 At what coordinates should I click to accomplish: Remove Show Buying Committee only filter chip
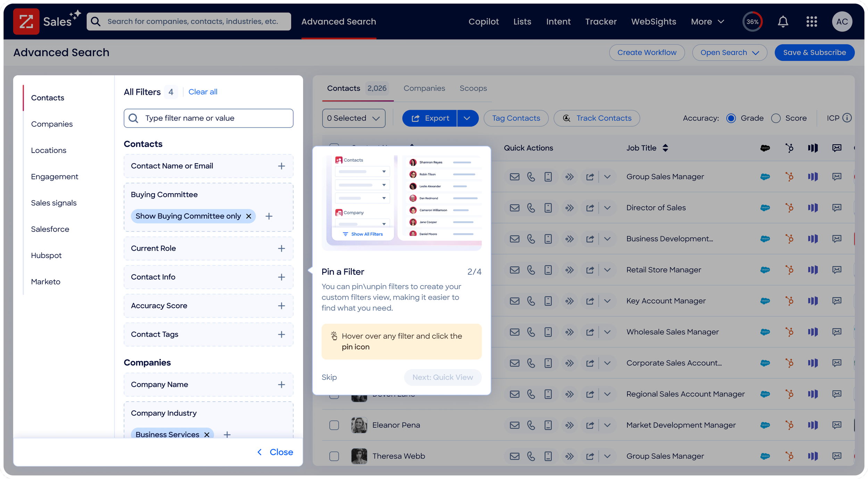pos(249,216)
